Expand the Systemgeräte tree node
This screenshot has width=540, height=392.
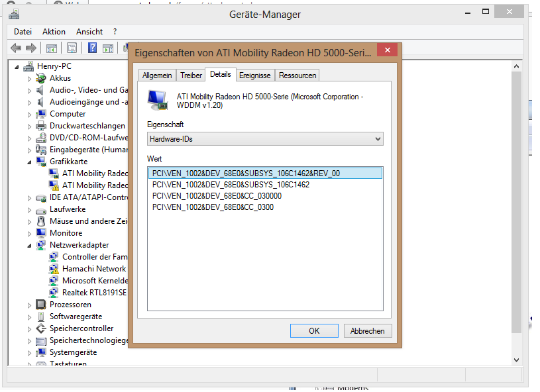pyautogui.click(x=29, y=353)
